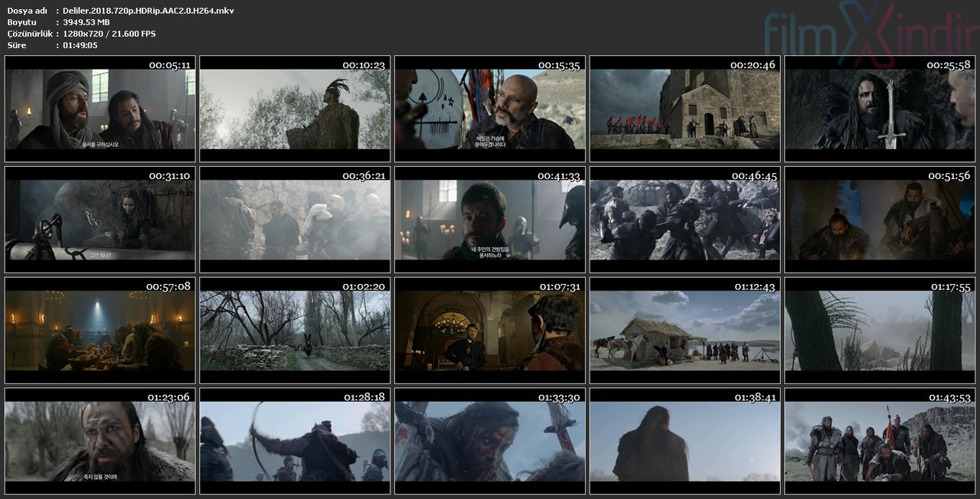Open the forest path frame 01:02:20

pos(295,331)
